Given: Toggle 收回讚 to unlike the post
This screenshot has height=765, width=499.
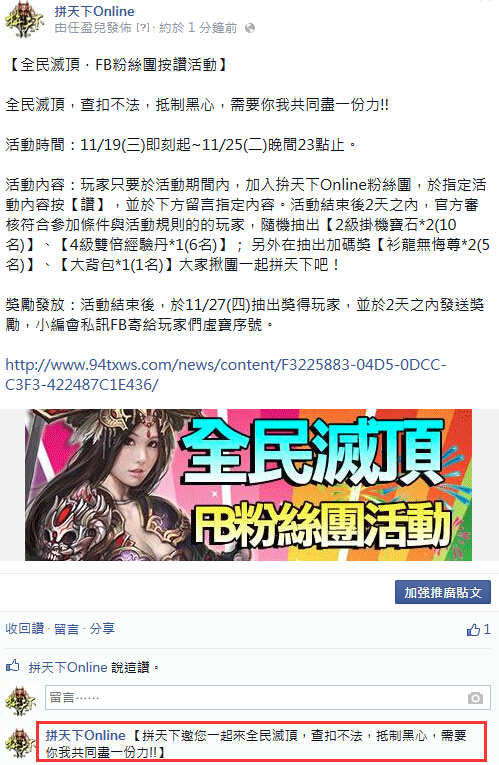Looking at the screenshot, I should click(x=24, y=628).
